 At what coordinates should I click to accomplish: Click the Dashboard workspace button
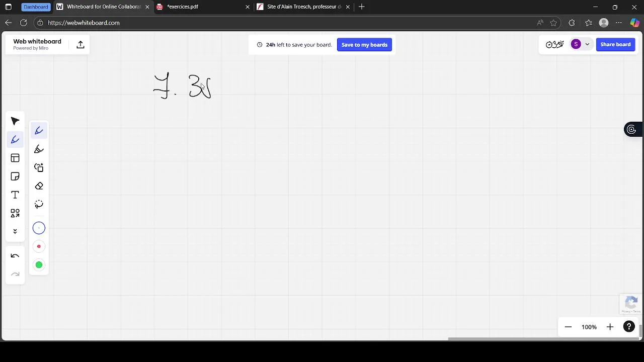pos(36,7)
